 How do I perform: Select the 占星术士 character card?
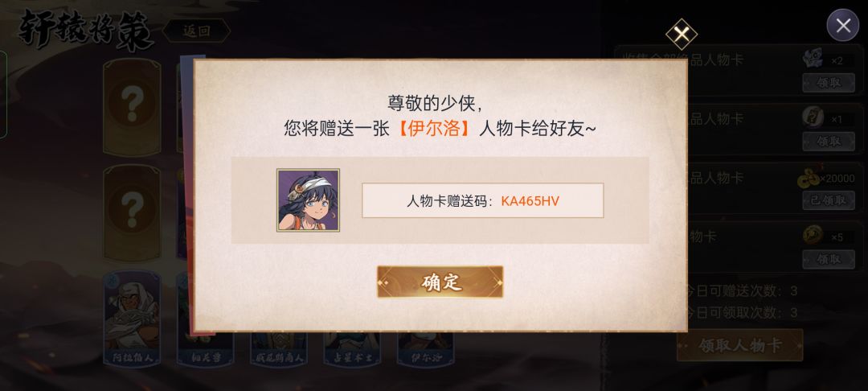coord(352,349)
